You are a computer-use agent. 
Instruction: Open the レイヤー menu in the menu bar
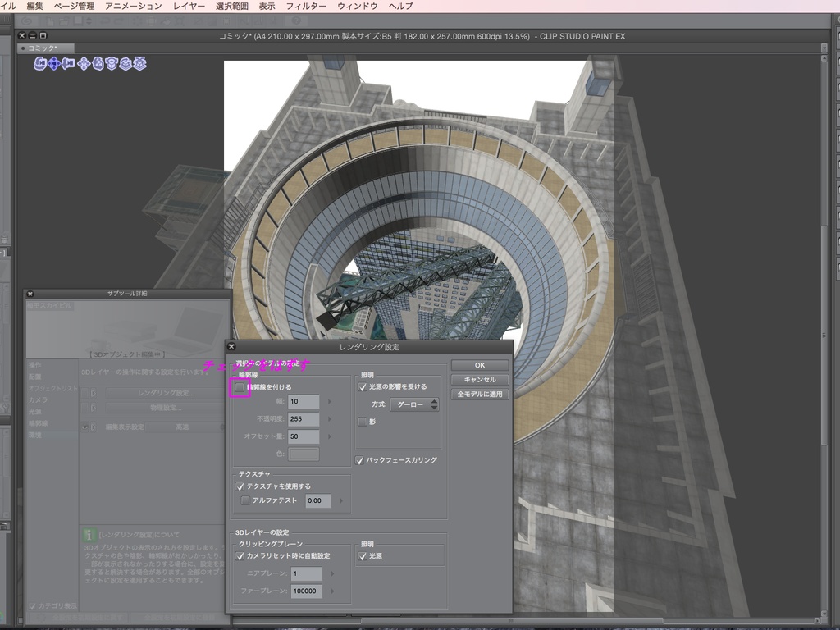pos(188,5)
